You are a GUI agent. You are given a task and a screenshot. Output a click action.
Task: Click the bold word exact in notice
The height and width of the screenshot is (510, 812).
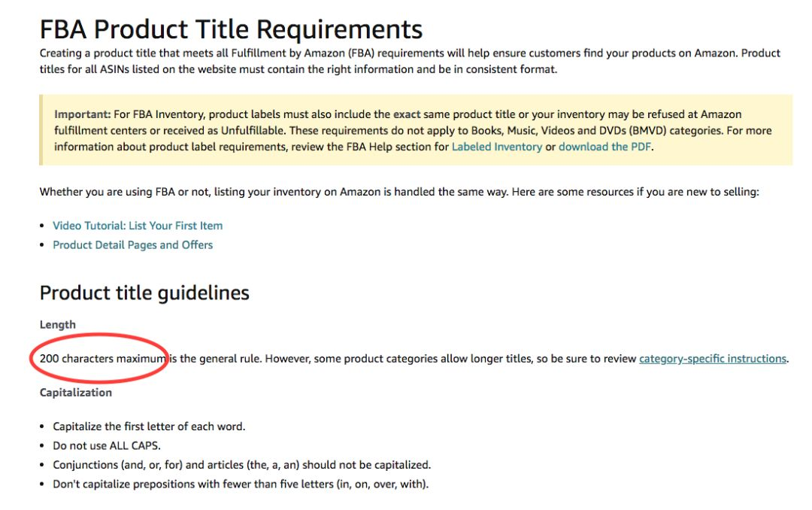click(x=407, y=114)
